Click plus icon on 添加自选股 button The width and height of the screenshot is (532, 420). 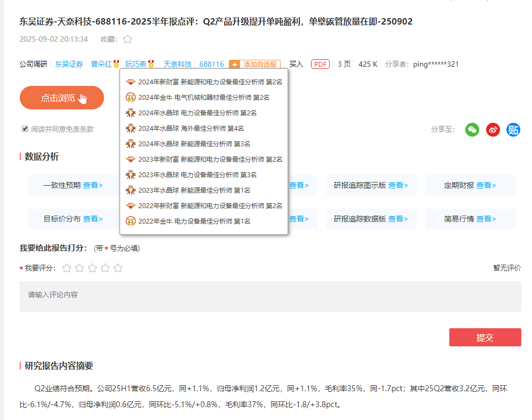pos(234,65)
